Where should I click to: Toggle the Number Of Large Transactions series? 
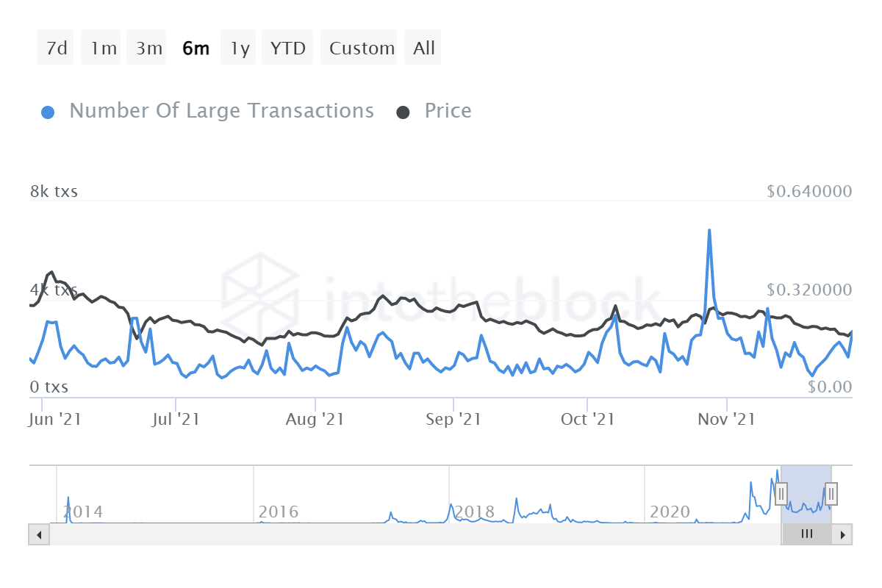pyautogui.click(x=220, y=110)
